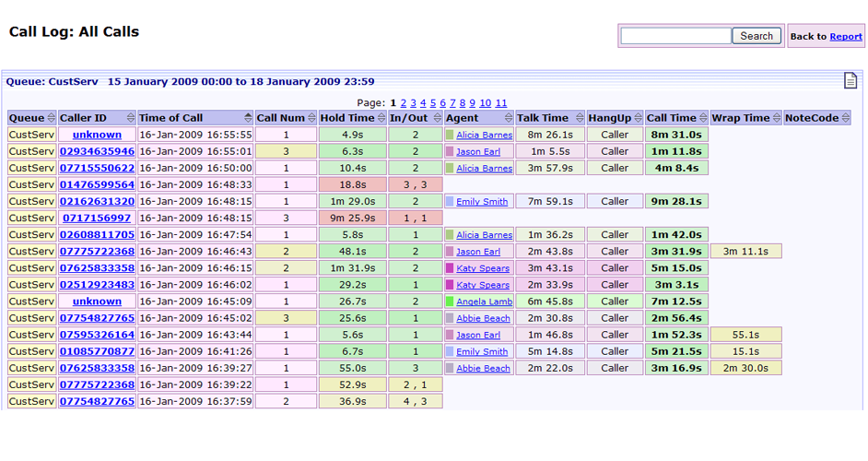Go to page 11

point(501,103)
